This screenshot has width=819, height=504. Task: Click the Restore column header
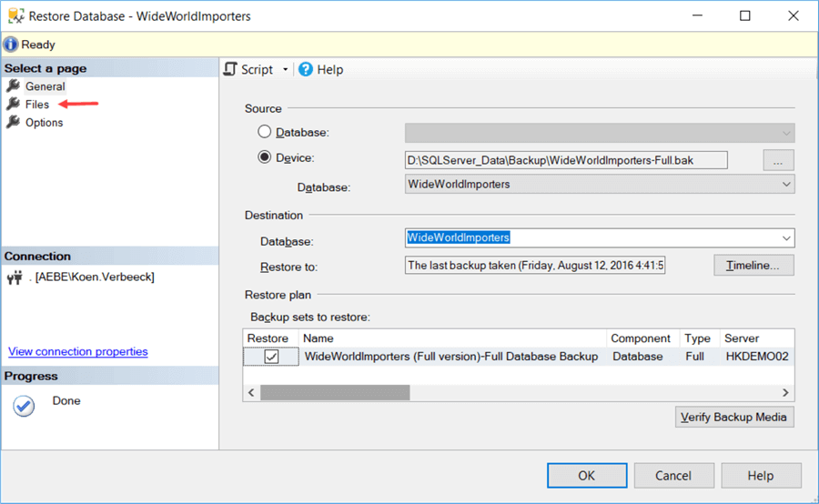point(270,338)
